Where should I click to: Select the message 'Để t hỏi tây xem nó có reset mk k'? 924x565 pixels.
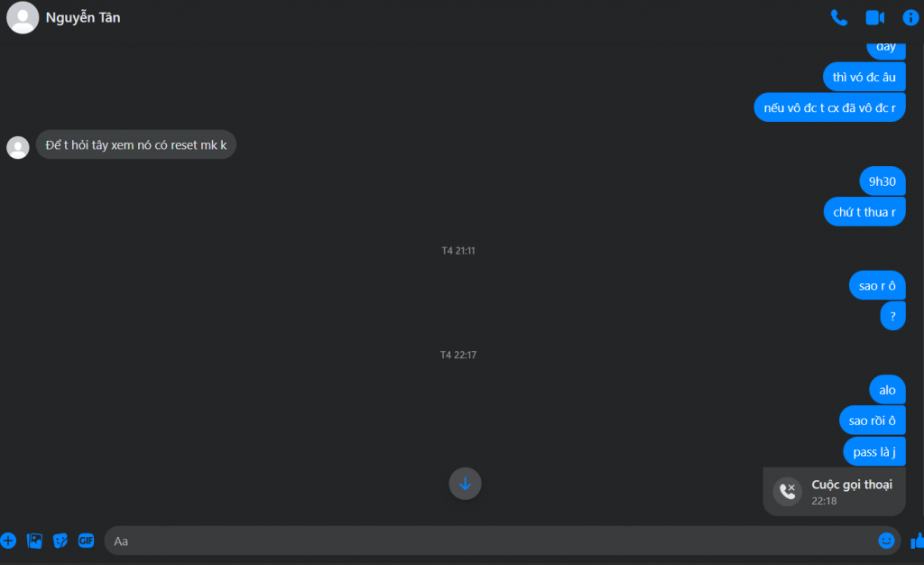[136, 145]
